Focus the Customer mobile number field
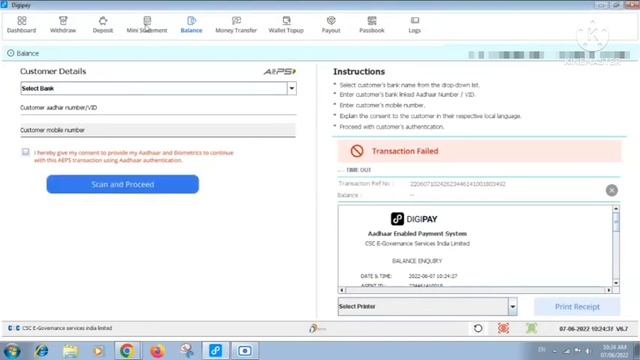 [x=158, y=130]
